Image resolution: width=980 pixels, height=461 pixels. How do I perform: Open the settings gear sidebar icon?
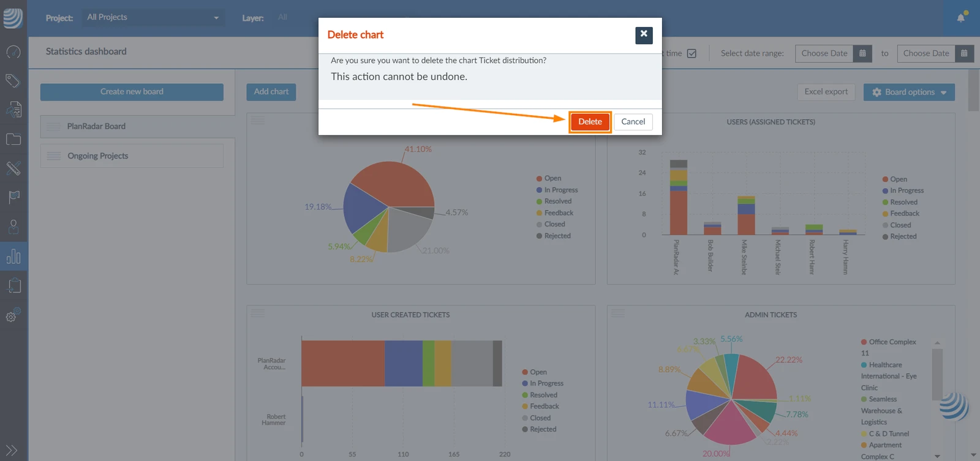13,315
